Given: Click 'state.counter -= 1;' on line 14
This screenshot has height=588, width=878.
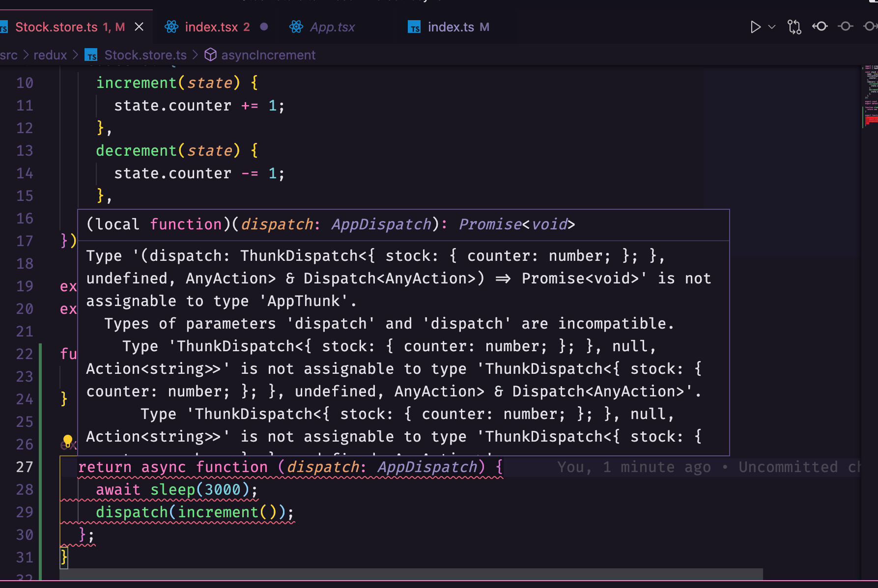Looking at the screenshot, I should [x=199, y=173].
